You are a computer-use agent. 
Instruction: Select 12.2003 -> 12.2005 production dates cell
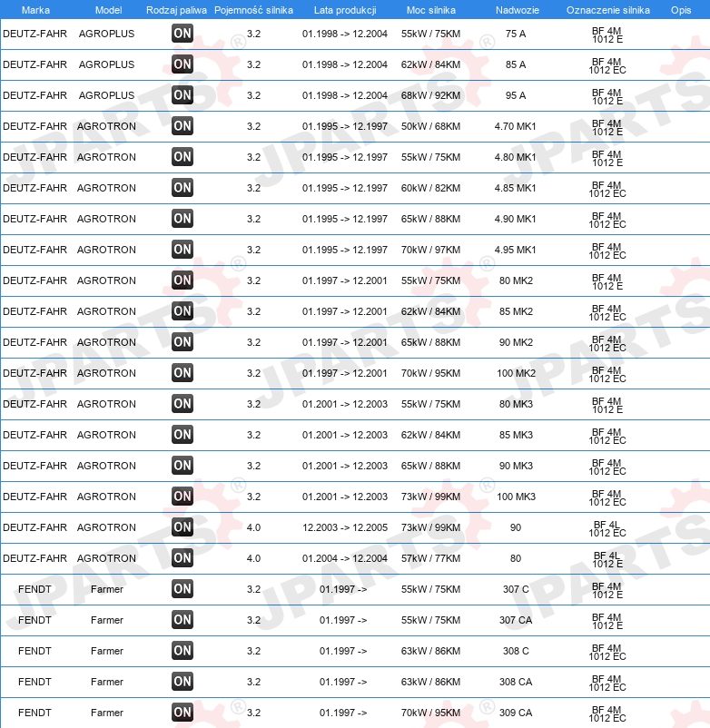click(x=345, y=527)
